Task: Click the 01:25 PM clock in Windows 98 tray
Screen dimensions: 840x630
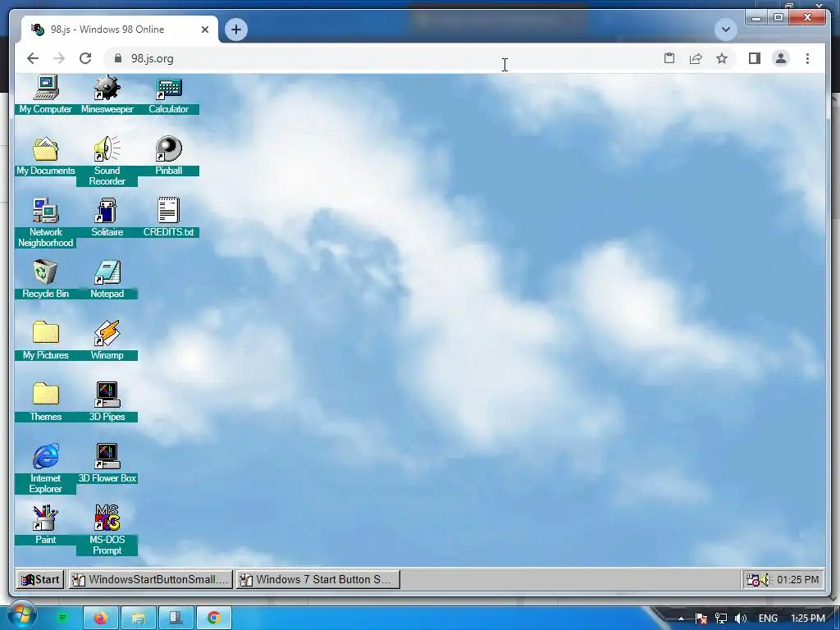Action: pos(797,580)
